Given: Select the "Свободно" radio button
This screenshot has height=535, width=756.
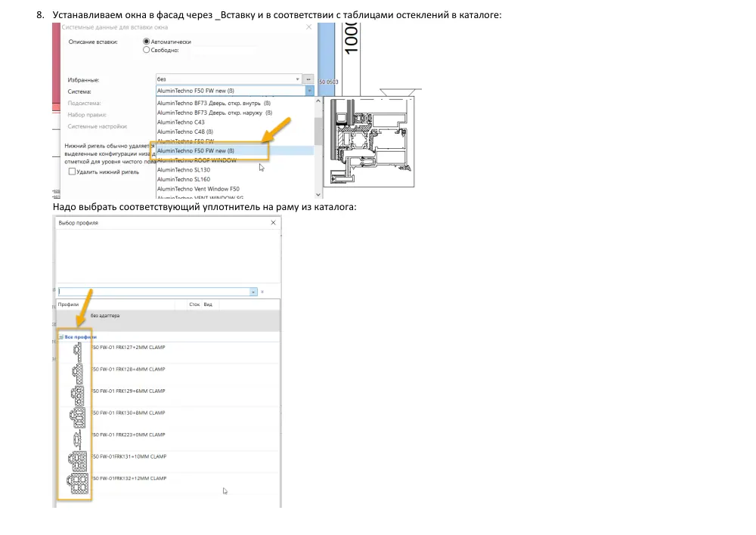Looking at the screenshot, I should click(x=146, y=50).
